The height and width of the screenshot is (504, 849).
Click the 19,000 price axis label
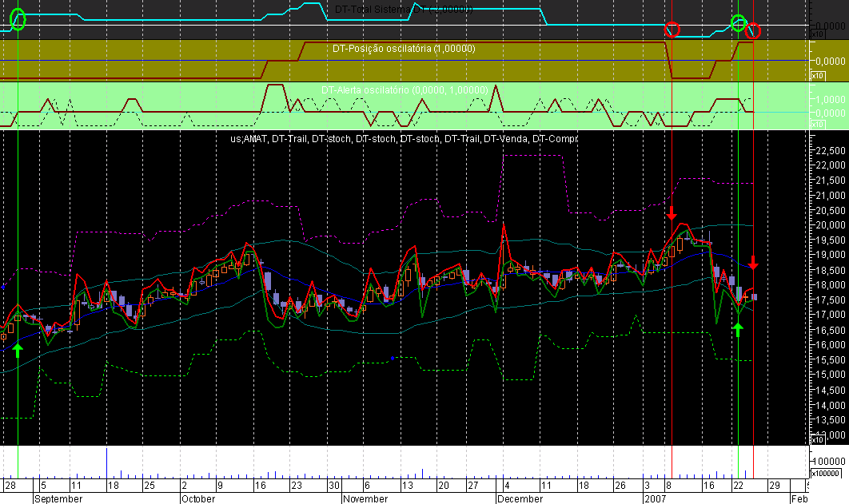pyautogui.click(x=830, y=255)
